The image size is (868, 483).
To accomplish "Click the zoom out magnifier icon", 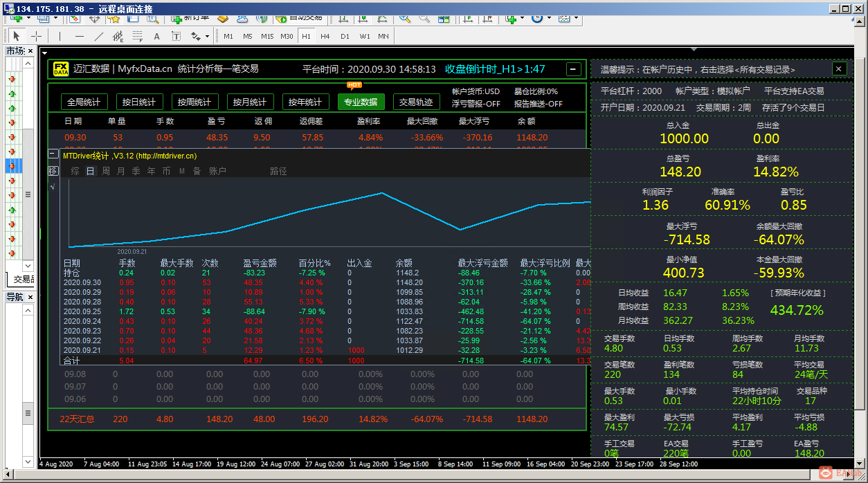I will [424, 17].
